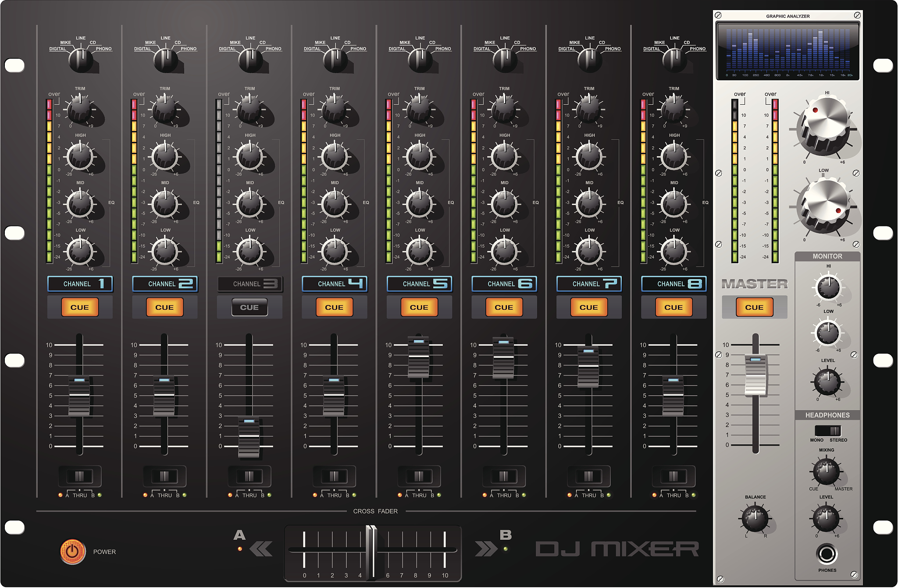The image size is (898, 588).
Task: Click Channel 4 TRIM knob
Action: [335, 109]
